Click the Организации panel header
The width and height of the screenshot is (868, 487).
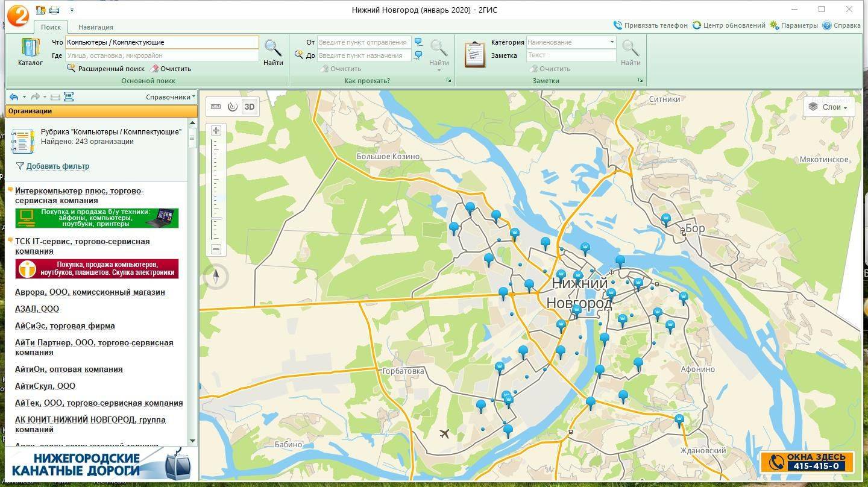(x=101, y=111)
